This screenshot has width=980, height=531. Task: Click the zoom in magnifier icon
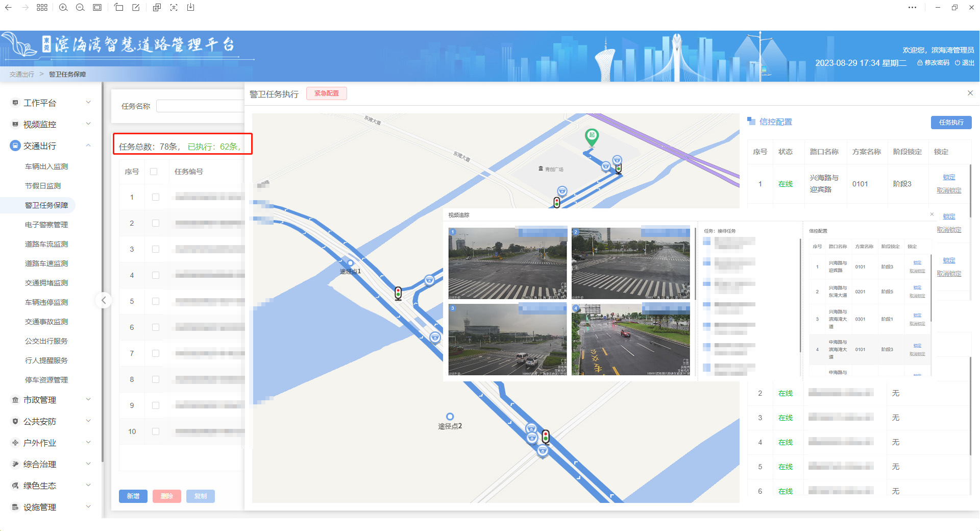pos(63,8)
